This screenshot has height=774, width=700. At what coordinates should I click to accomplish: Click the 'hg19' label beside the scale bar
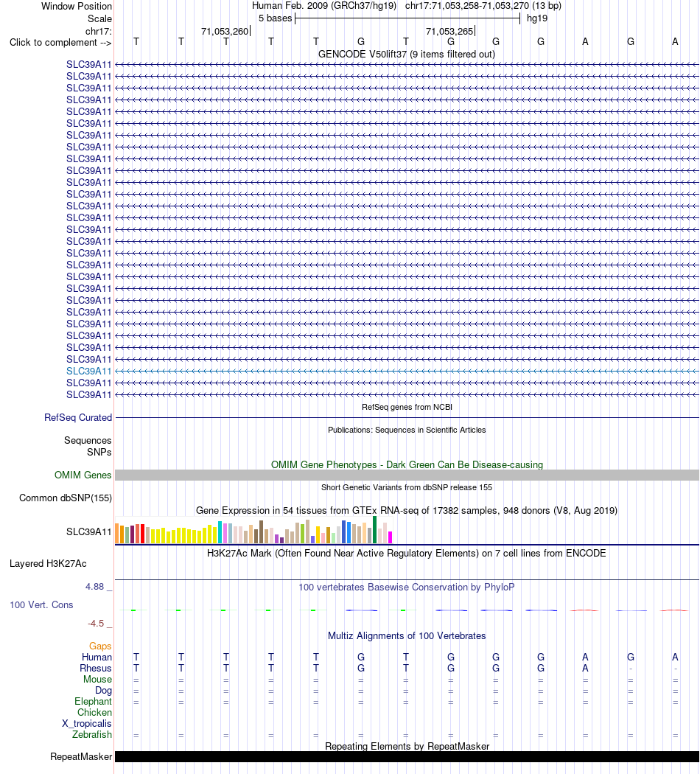point(536,18)
